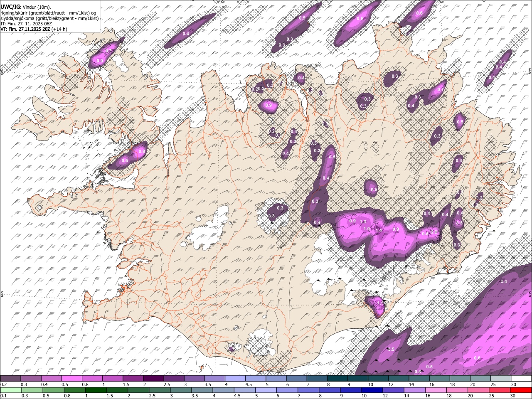Select the grey-teal 18 swatch in the upper legend

(x=460, y=379)
